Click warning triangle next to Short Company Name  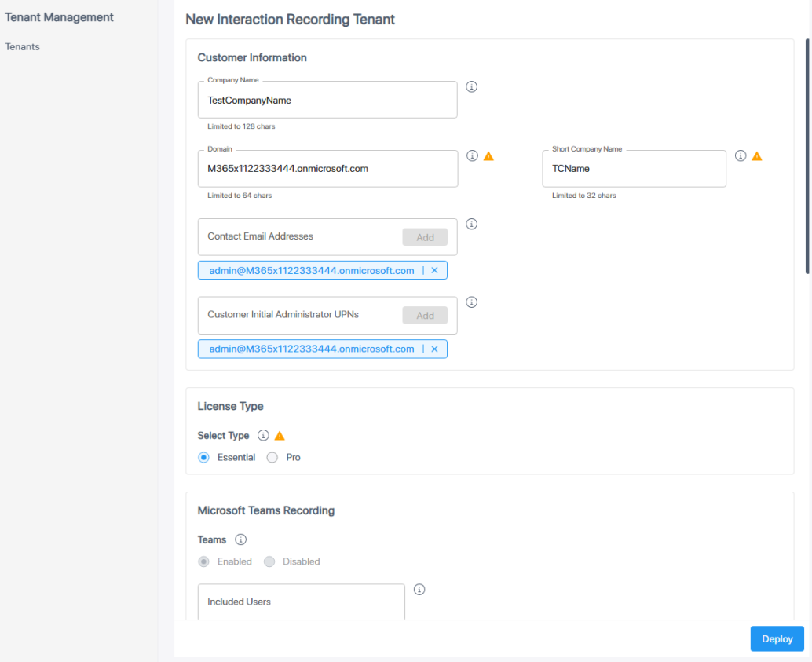click(x=757, y=156)
